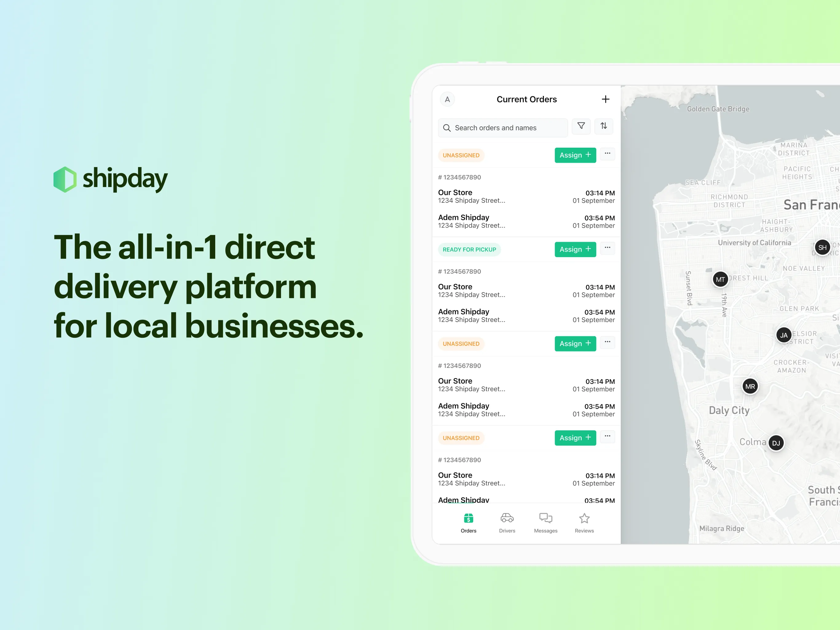Toggle the UNASSIGNED status on first order

point(461,155)
